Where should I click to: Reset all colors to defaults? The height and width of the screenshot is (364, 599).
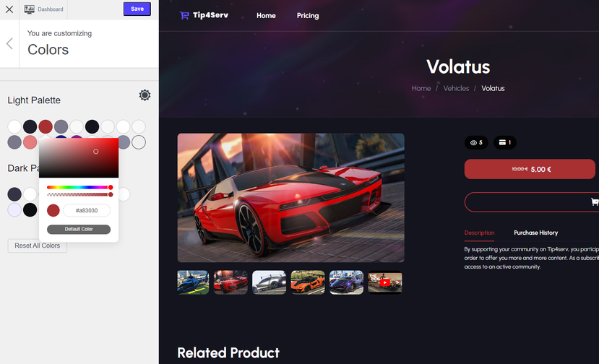pyautogui.click(x=38, y=246)
